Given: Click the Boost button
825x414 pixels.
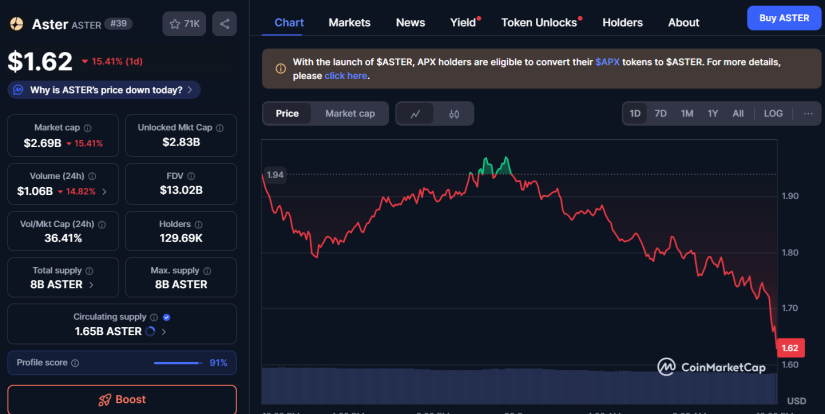Looking at the screenshot, I should pyautogui.click(x=122, y=399).
